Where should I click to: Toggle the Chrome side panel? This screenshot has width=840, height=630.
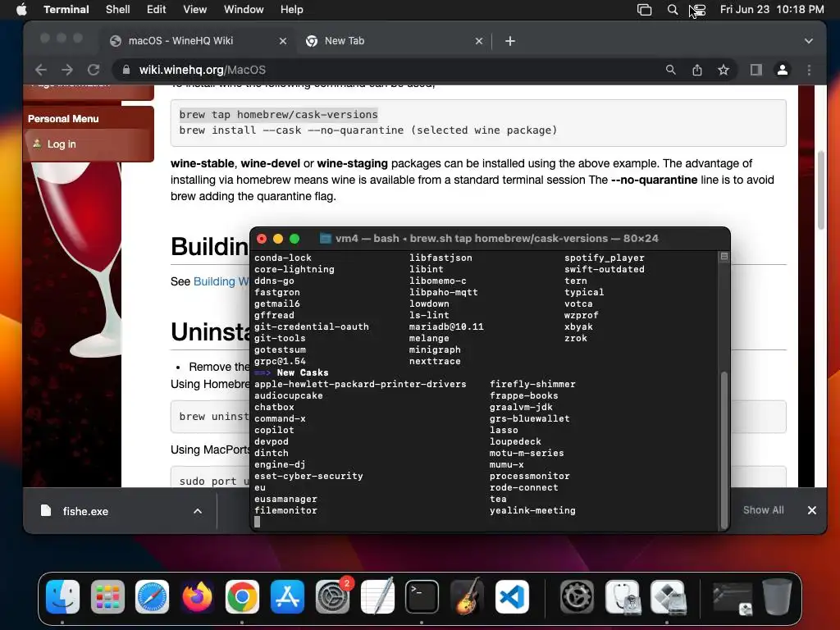756,71
